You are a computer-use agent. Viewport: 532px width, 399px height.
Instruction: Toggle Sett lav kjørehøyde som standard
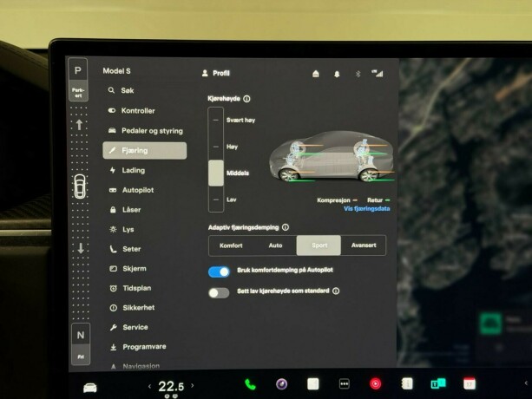(219, 293)
